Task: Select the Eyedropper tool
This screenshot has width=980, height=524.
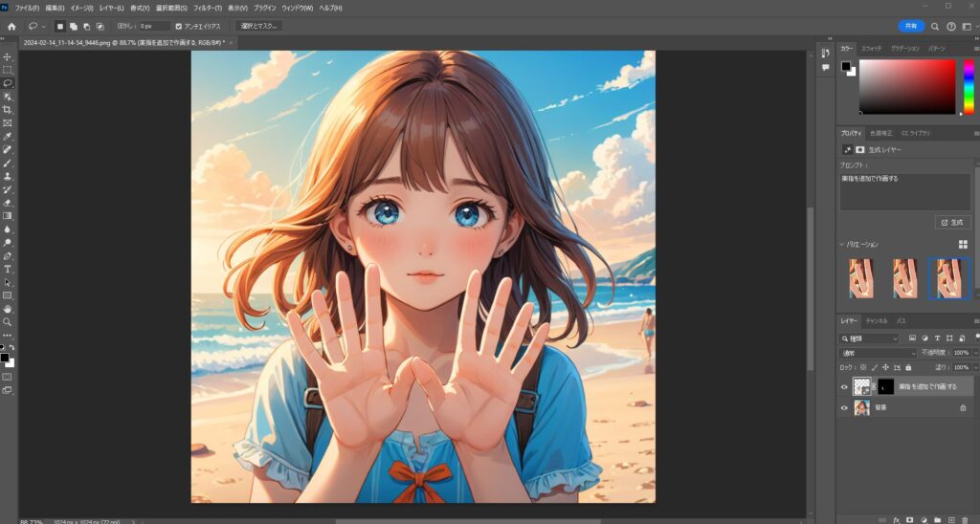Action: point(8,136)
